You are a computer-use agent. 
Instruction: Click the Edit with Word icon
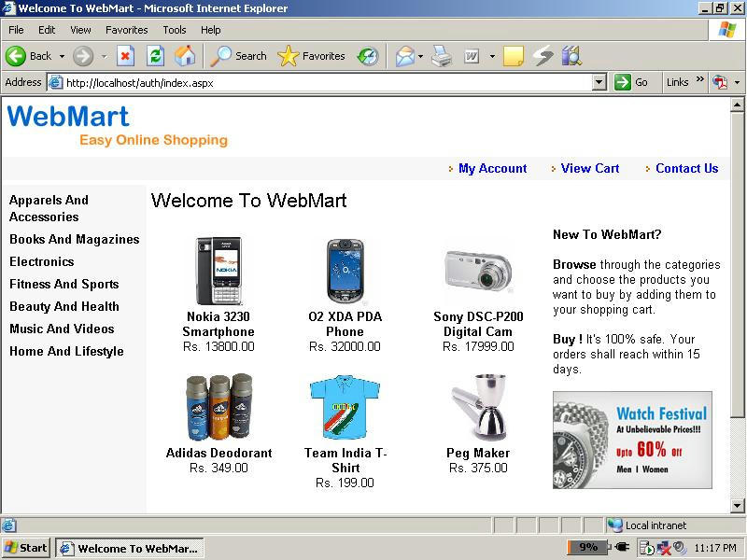(472, 57)
